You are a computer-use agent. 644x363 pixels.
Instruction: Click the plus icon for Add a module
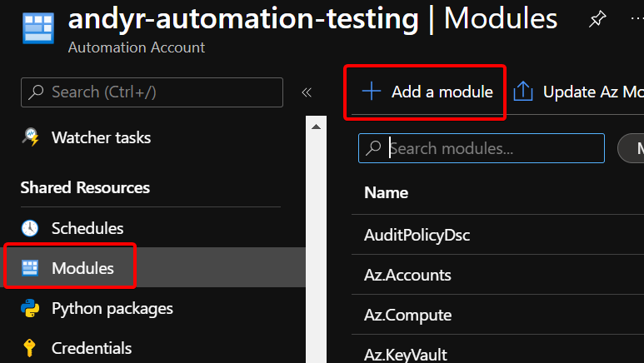[371, 92]
